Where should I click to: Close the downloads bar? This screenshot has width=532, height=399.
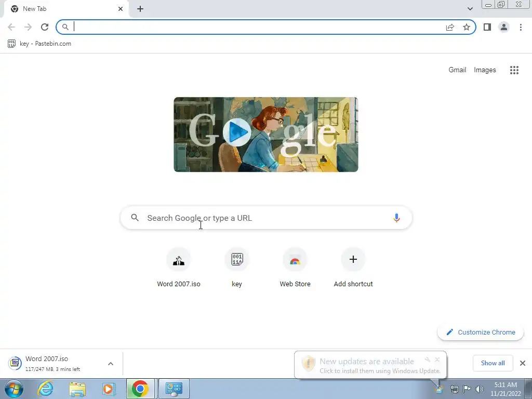(523, 363)
